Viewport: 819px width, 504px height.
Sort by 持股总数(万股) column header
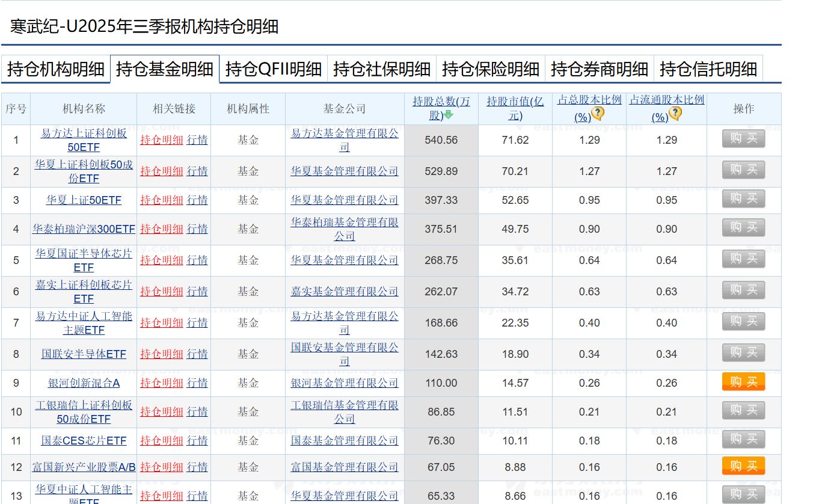coord(441,108)
